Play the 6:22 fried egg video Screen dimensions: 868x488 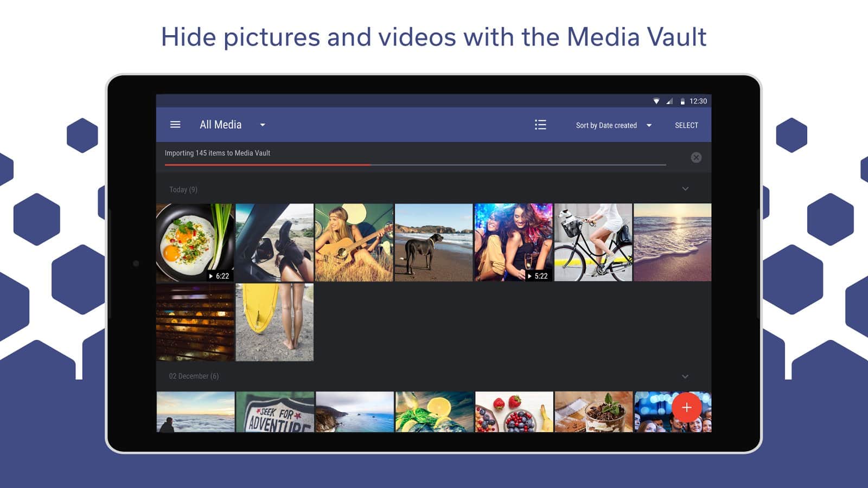tap(195, 242)
